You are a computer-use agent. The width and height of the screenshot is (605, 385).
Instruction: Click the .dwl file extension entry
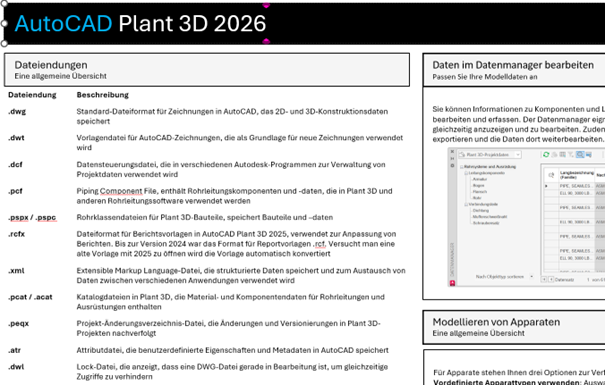(16, 367)
